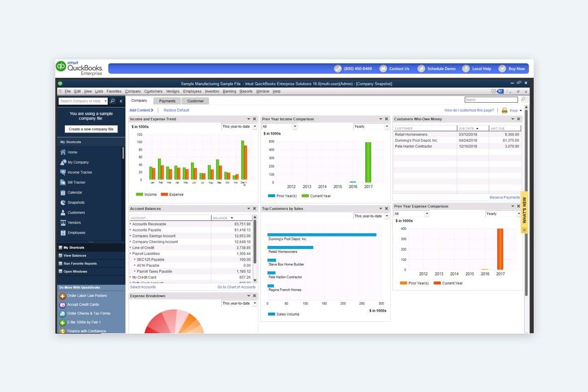Click the sidebar search magnifier icon
The height and width of the screenshot is (392, 588).
(113, 101)
